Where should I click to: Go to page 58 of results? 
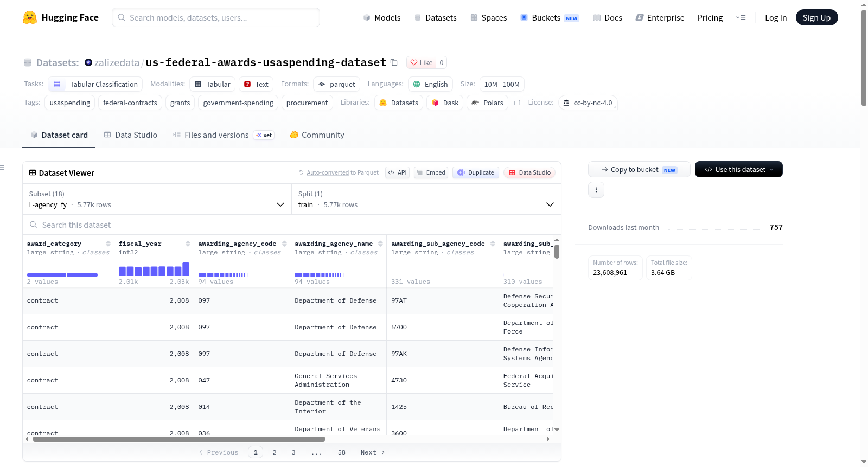coord(342,452)
